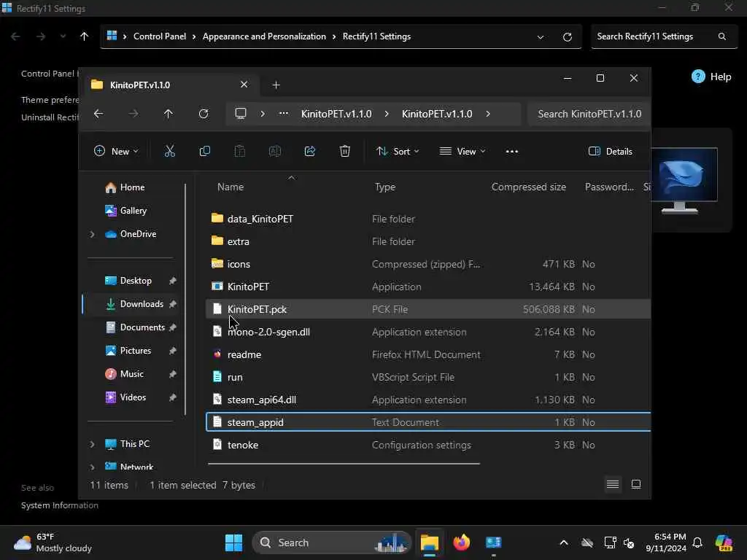The height and width of the screenshot is (560, 747).
Task: Click the Help icon in Control Panel
Action: tap(698, 77)
